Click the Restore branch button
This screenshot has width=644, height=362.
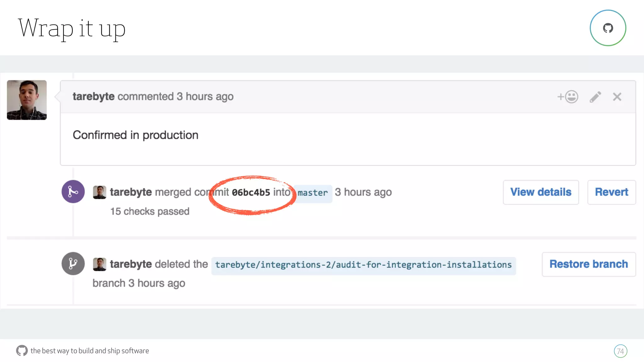(x=588, y=264)
